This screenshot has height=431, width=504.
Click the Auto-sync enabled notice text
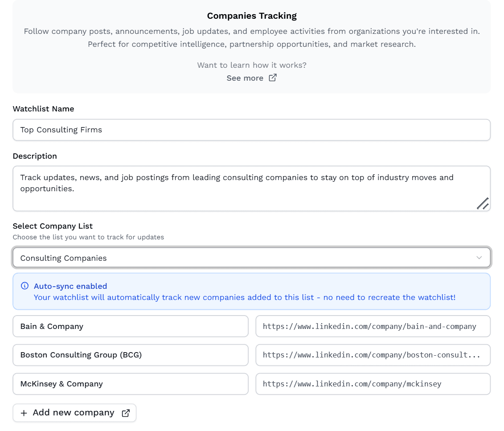pos(71,286)
